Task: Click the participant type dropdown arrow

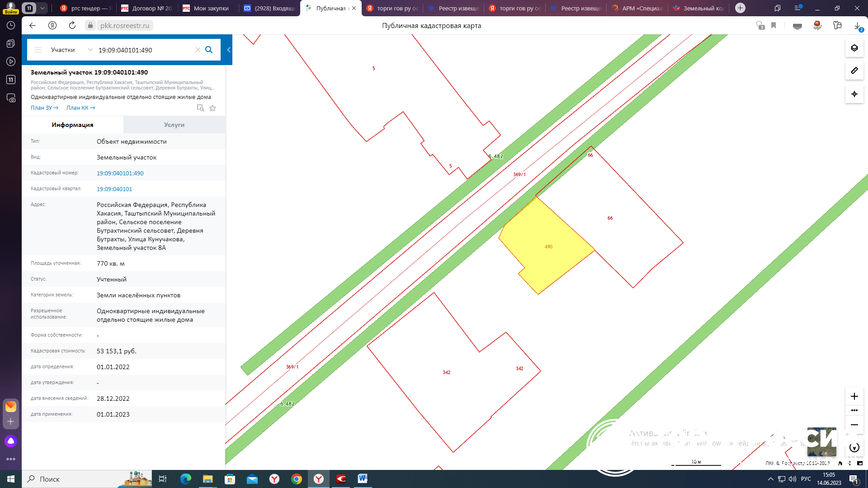Action: pyautogui.click(x=90, y=50)
